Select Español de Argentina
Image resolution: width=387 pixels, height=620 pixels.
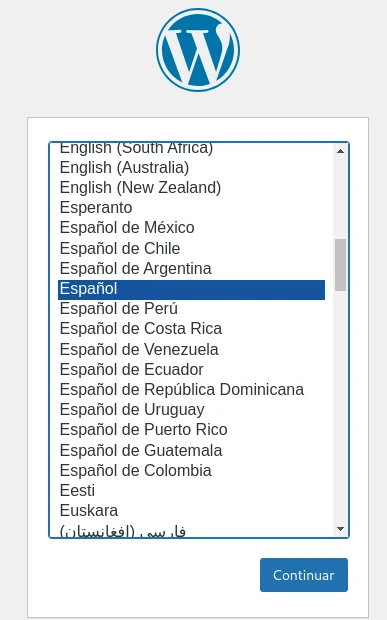tap(192, 269)
